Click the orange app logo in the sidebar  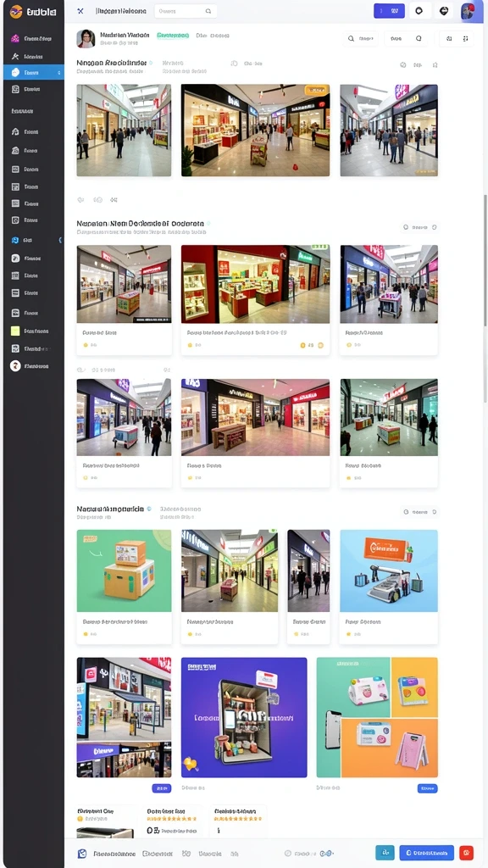tap(16, 11)
